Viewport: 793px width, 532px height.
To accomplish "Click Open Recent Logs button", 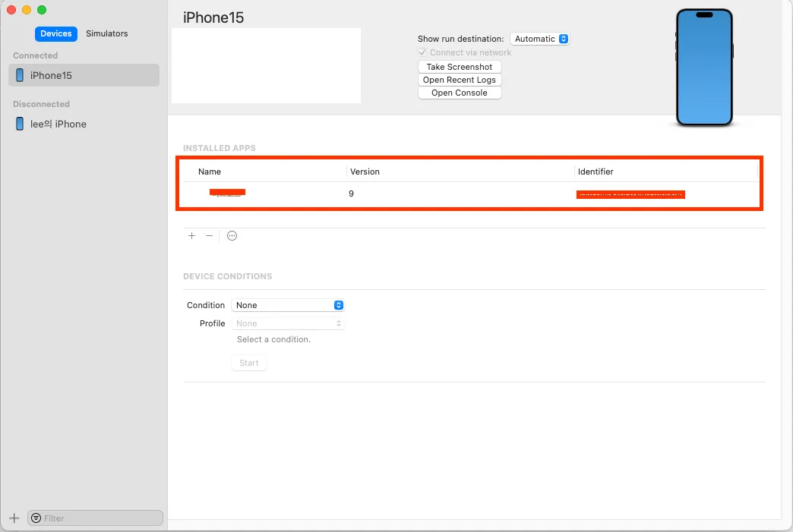I will click(x=460, y=80).
